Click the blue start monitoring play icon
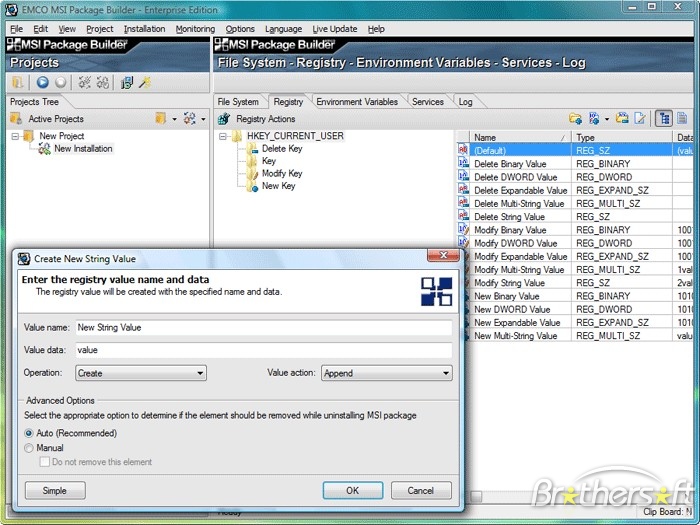This screenshot has width=700, height=525. 43,83
